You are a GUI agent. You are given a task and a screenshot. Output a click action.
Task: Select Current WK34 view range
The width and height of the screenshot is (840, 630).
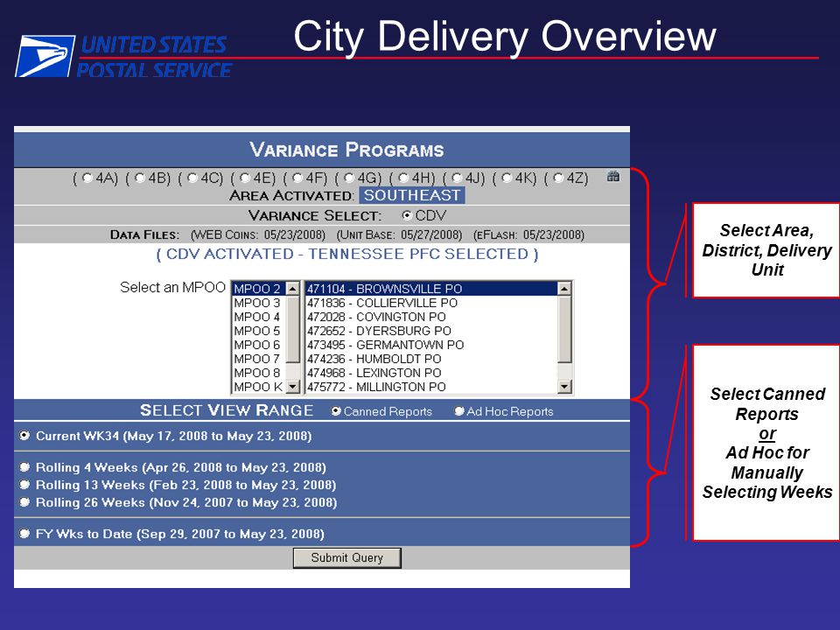[x=24, y=435]
